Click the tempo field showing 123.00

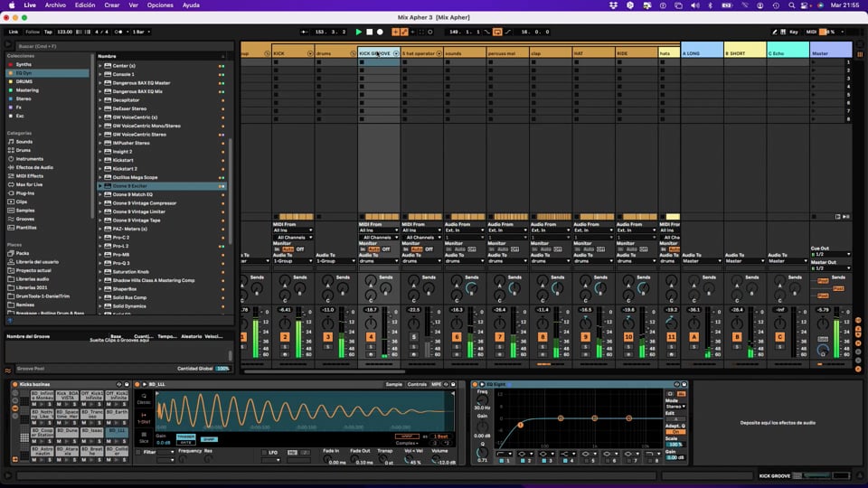point(65,33)
